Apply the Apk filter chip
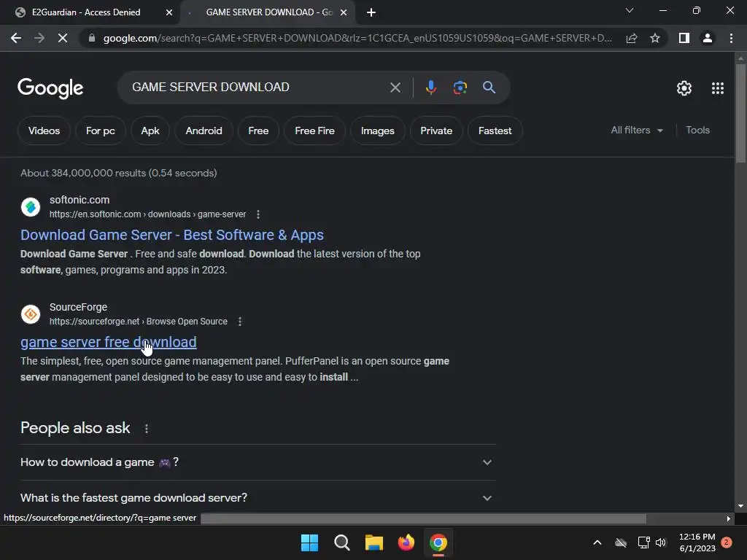The image size is (747, 560). (150, 131)
